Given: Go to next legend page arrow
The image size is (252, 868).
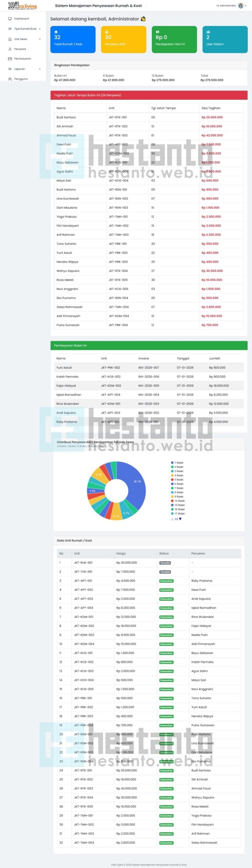Looking at the screenshot, I should [x=180, y=519].
